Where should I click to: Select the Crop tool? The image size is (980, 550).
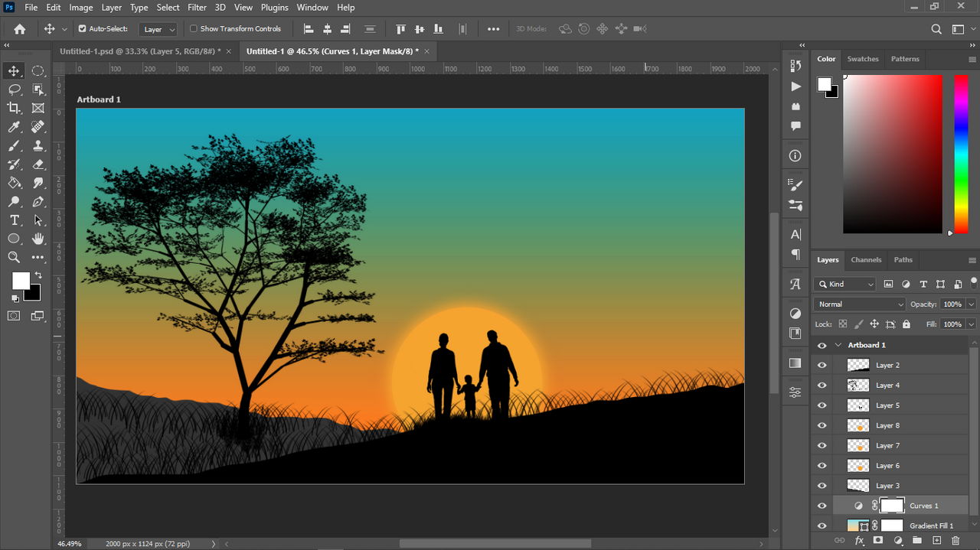pyautogui.click(x=14, y=108)
